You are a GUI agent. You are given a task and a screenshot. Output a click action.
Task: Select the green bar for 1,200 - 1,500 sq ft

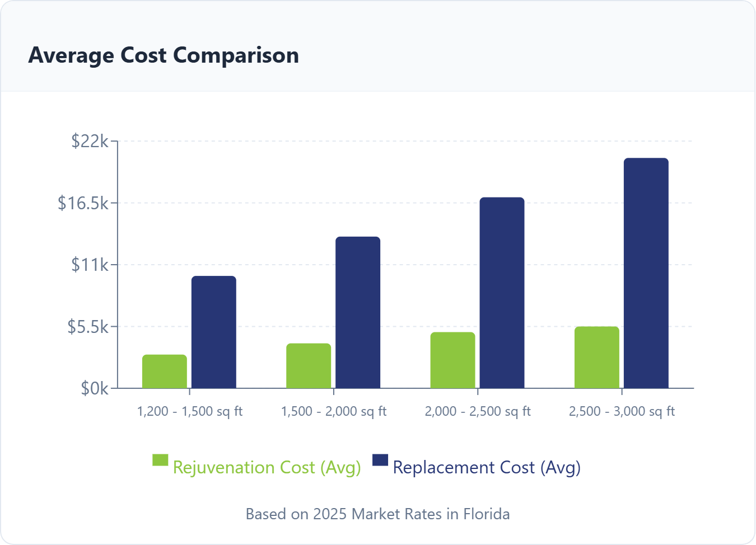point(165,370)
